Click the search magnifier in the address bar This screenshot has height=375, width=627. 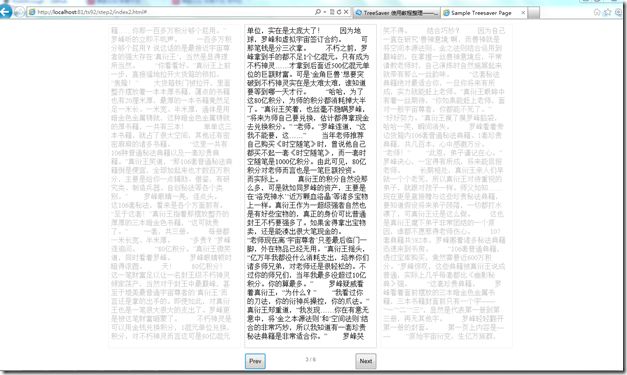click(x=317, y=12)
